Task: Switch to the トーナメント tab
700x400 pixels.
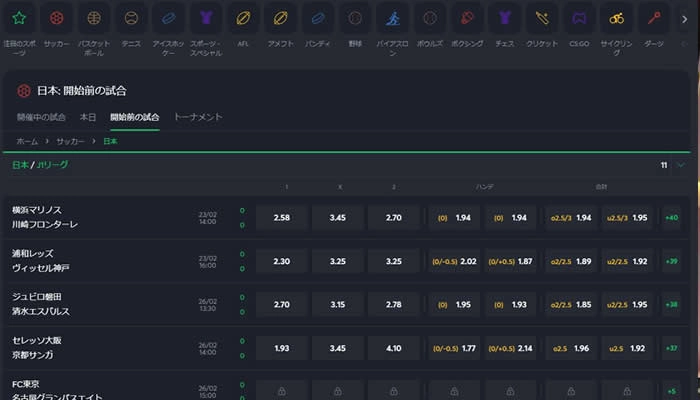Action: click(198, 117)
